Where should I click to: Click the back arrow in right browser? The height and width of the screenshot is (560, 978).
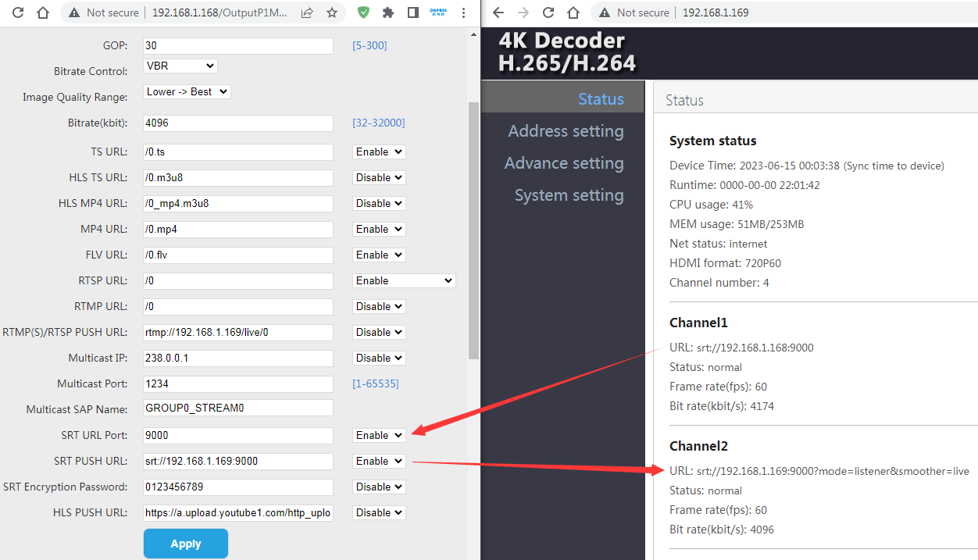pos(498,12)
